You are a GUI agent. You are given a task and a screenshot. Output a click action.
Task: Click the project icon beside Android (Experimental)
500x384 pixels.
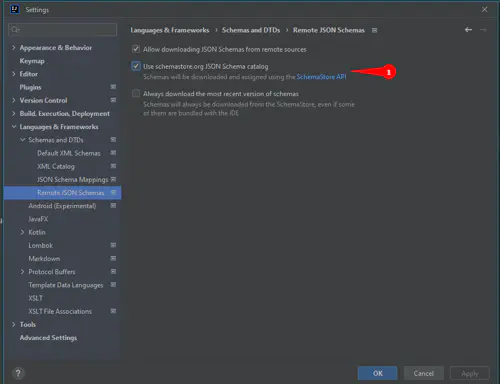click(x=113, y=206)
